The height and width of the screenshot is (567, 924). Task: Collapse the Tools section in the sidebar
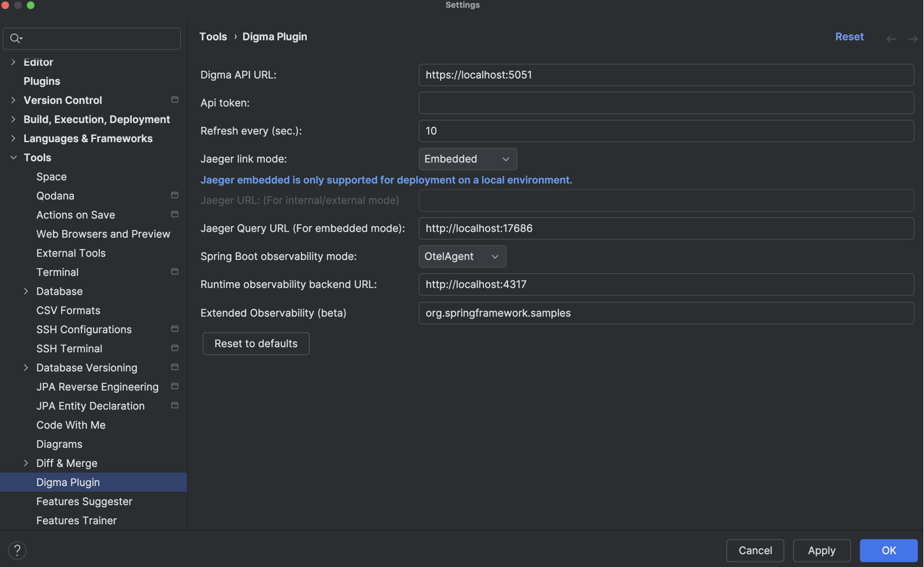click(13, 157)
